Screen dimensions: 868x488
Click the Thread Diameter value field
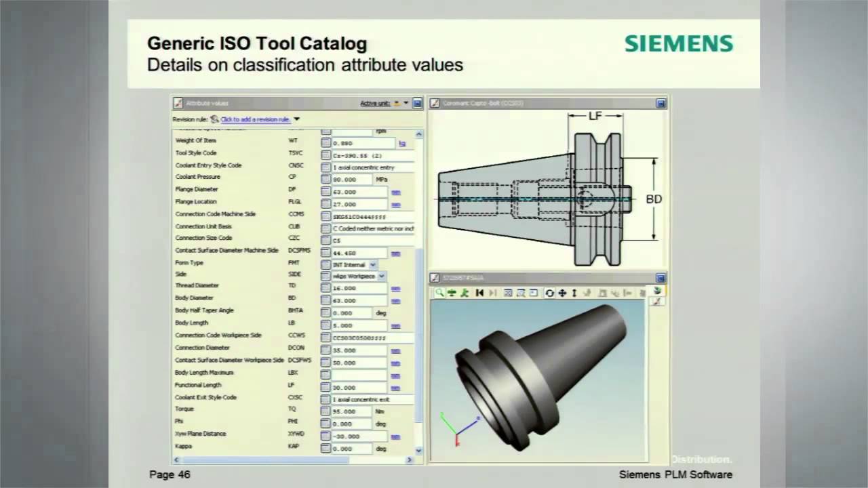[359, 288]
